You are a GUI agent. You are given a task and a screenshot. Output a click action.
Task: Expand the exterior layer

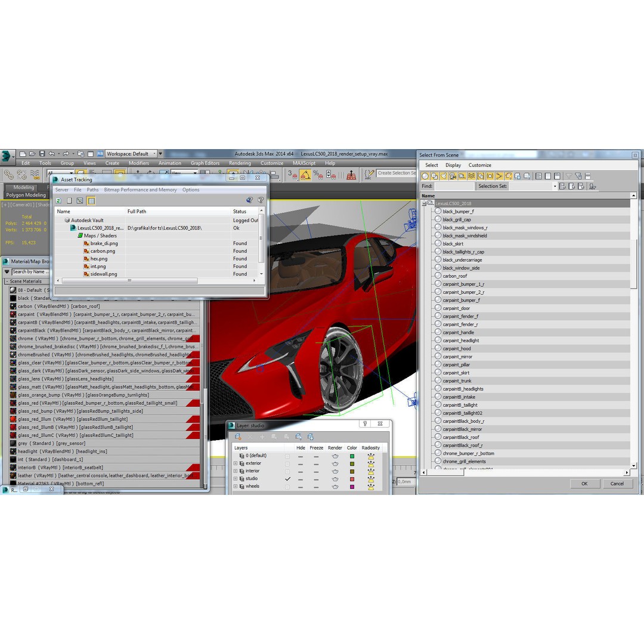point(236,464)
